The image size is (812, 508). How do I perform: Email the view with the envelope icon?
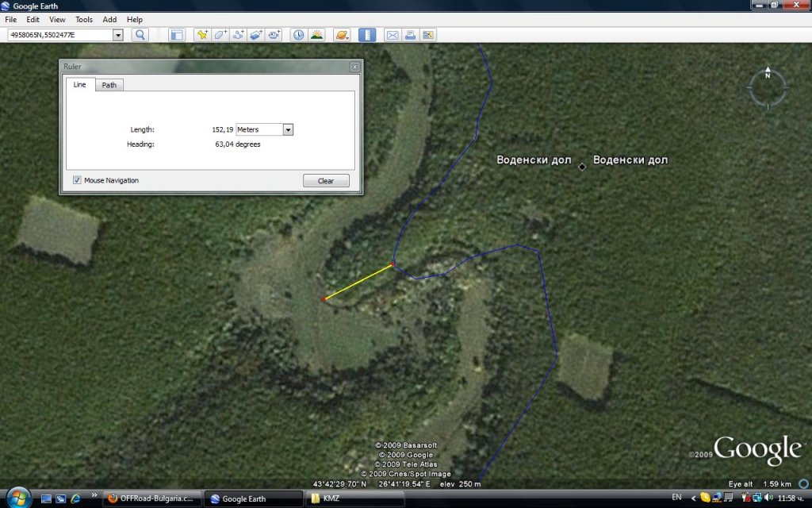pos(393,35)
